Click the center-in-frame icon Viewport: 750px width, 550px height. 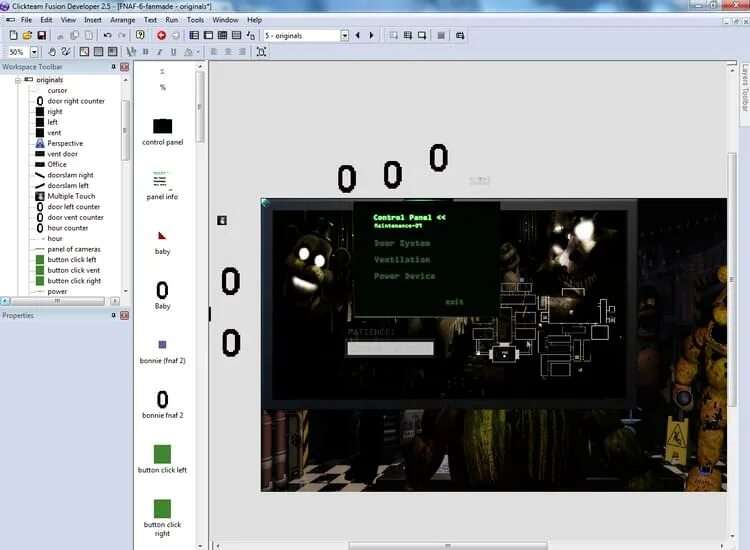point(261,52)
